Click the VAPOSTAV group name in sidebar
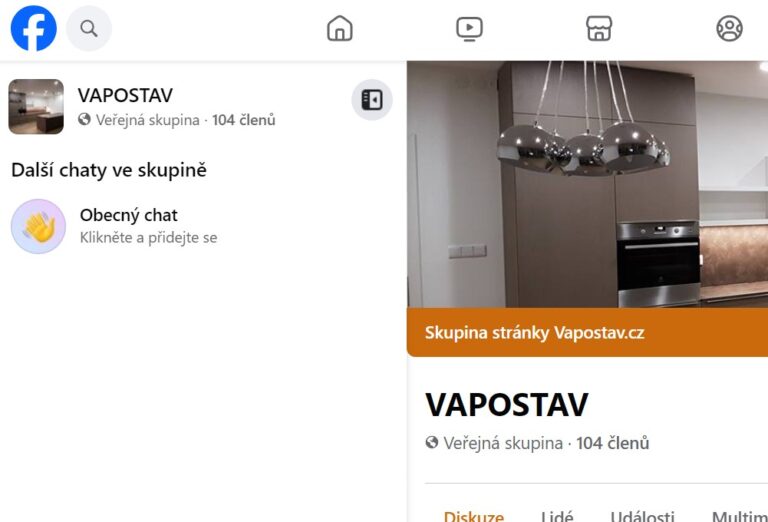This screenshot has width=768, height=522. pos(125,95)
